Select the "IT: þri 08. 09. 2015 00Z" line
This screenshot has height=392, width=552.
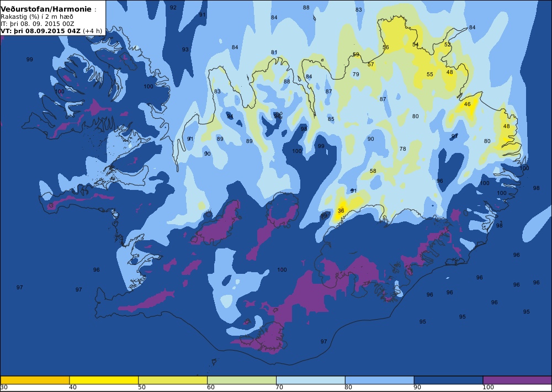pyautogui.click(x=38, y=24)
